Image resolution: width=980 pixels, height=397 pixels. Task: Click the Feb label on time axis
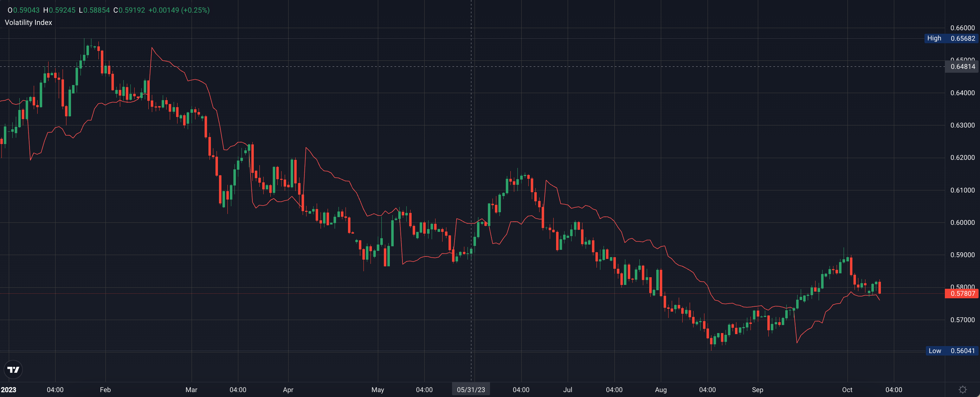pos(105,389)
